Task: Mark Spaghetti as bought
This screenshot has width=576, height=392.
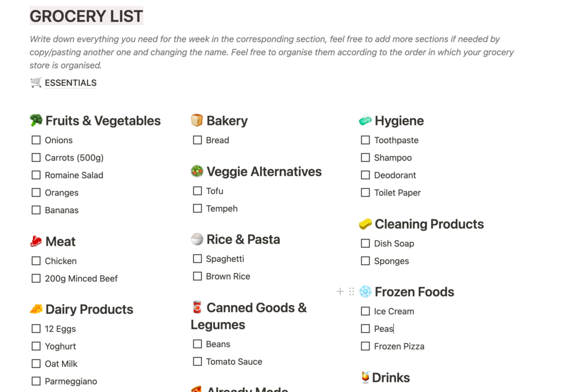Action: [x=197, y=258]
